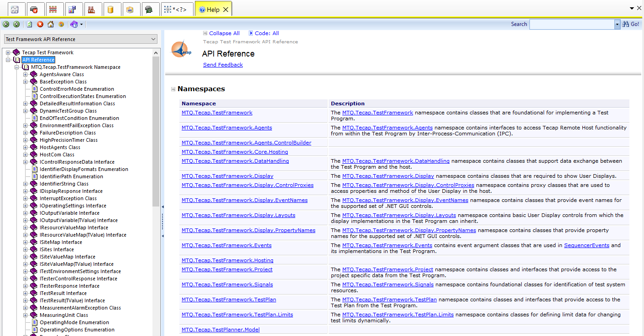Open the help book dropdown arrow
Screen dimensions: 644x336
[81, 24]
